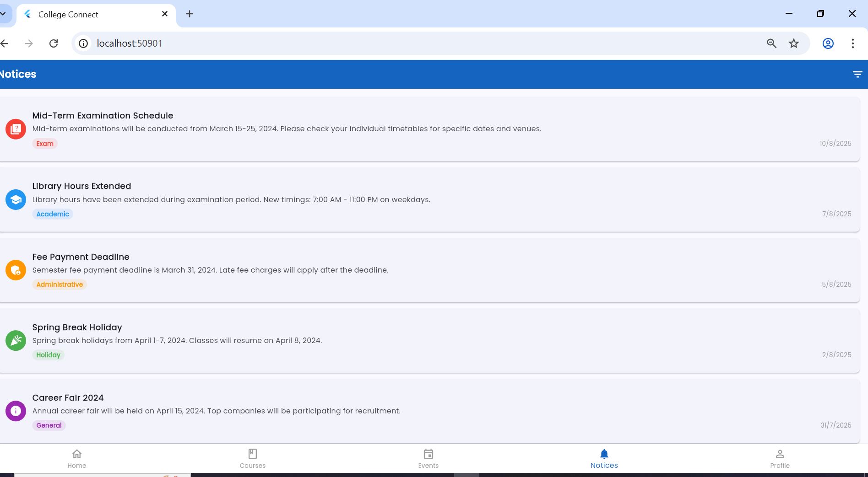This screenshot has width=868, height=477.
Task: Bookmark this page with star icon
Action: coord(794,43)
